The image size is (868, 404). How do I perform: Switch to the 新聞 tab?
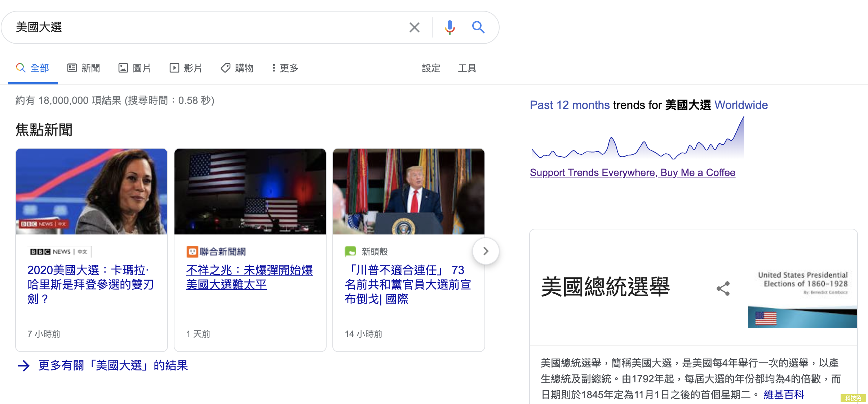(84, 68)
